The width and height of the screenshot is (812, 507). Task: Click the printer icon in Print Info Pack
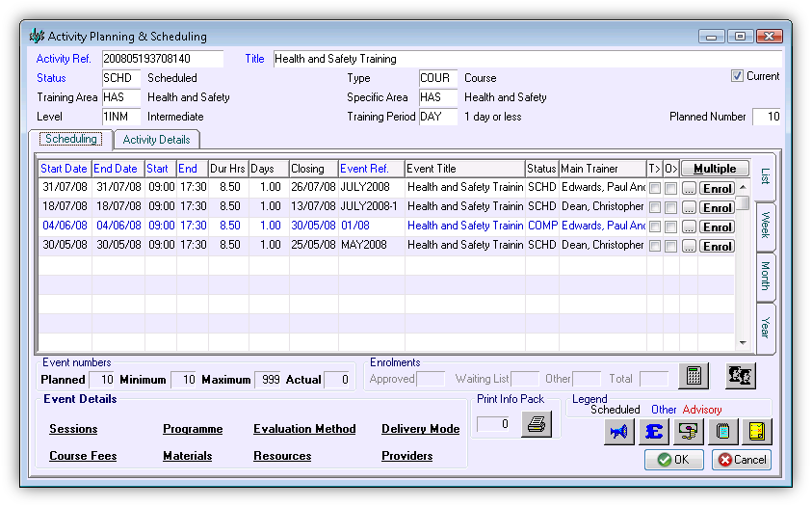coord(537,424)
